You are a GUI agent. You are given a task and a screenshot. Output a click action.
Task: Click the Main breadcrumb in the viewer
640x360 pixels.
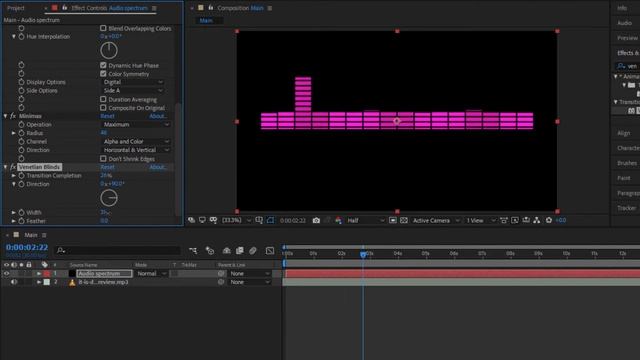coord(206,20)
